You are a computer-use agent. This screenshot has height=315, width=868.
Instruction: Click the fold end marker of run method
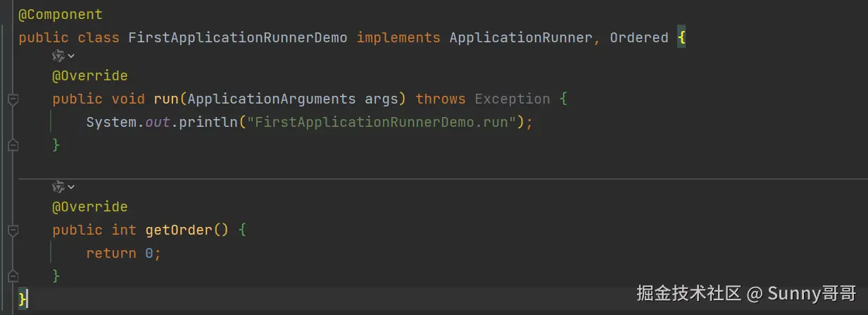(12, 144)
